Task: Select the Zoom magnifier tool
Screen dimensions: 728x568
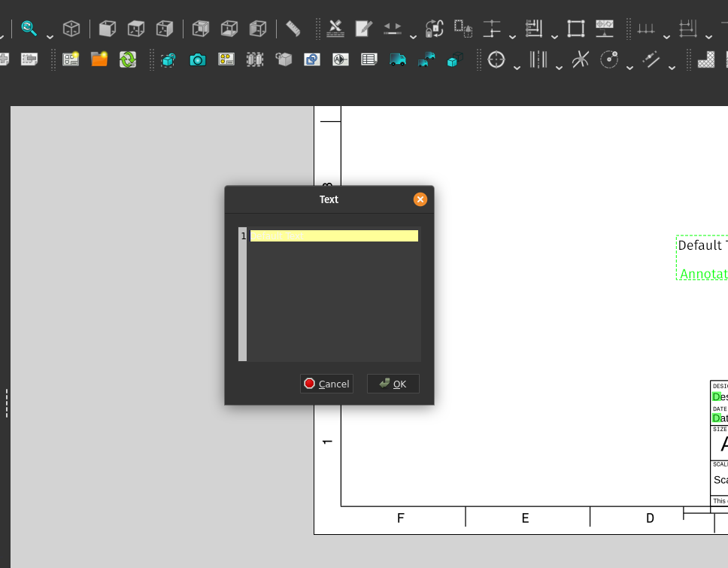Action: [x=28, y=28]
